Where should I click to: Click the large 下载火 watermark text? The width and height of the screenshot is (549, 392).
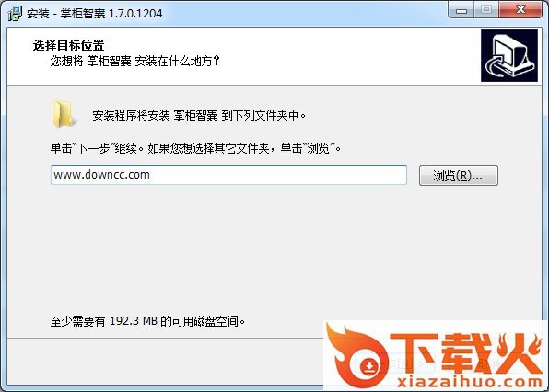point(467,353)
